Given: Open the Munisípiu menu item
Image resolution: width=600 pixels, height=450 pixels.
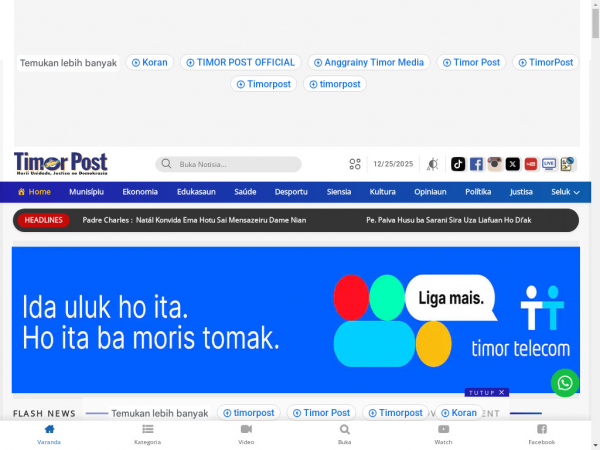Looking at the screenshot, I should (x=86, y=192).
